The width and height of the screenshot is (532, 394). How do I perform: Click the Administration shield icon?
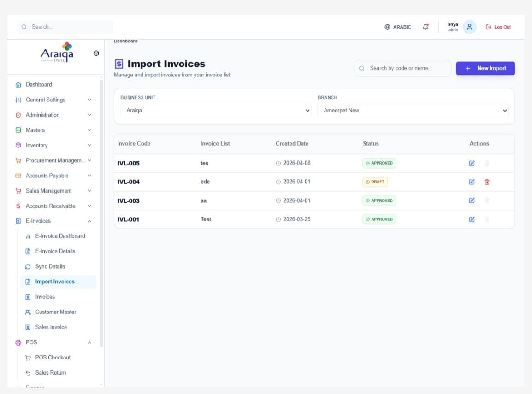[18, 115]
